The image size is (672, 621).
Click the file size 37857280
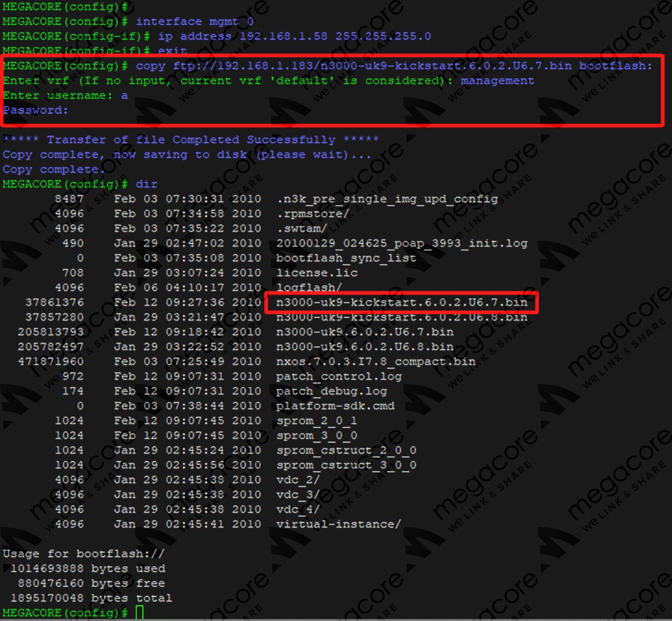tap(54, 317)
